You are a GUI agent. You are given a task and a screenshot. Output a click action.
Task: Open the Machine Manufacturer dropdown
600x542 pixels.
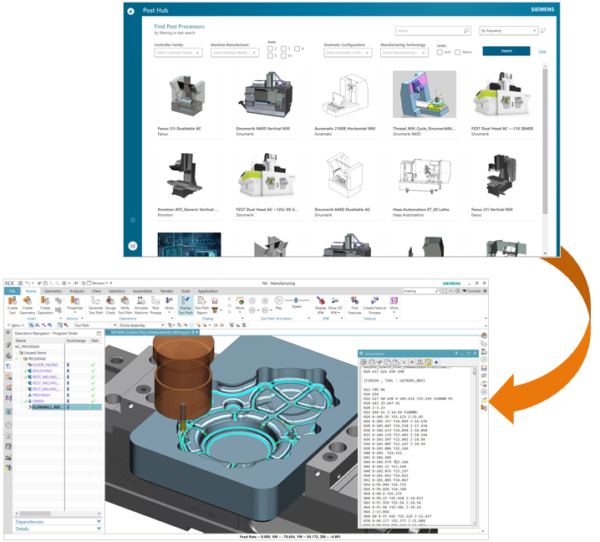[x=235, y=52]
